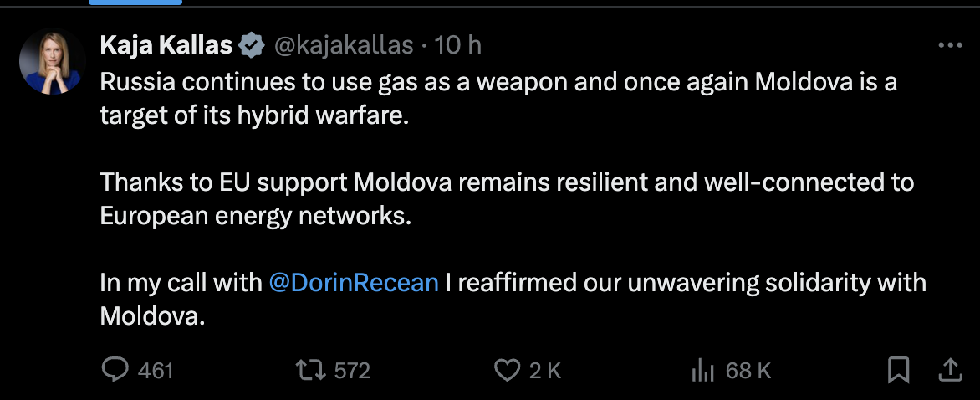Click the 'Thanks to EU support' paragraph
This screenshot has width=980, height=400.
click(506, 198)
